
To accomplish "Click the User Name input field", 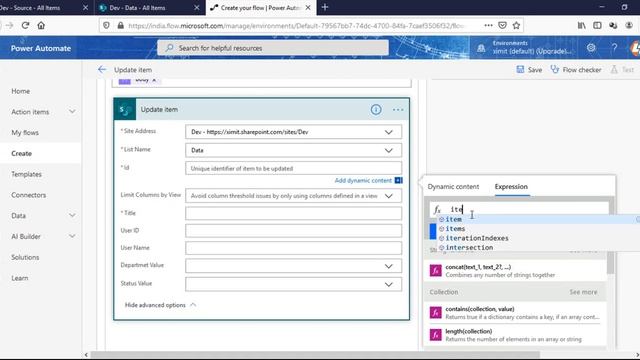I will (293, 248).
